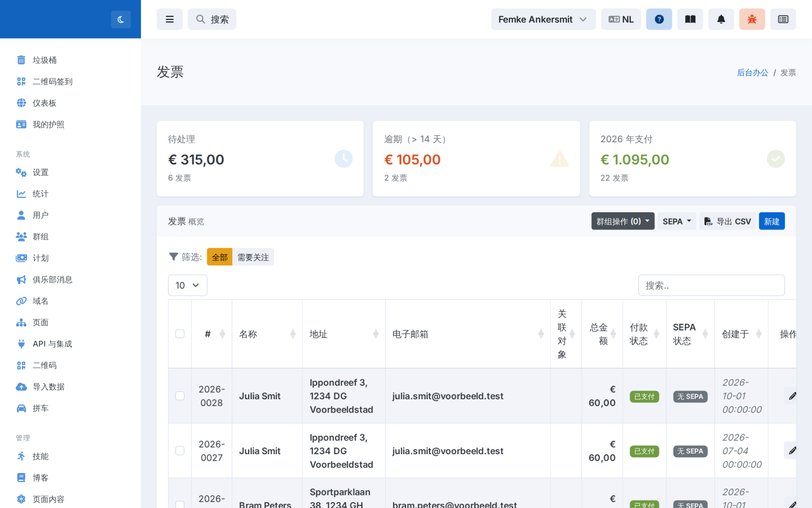Viewport: 812px width, 508px height.
Task: Edit invoice 2026-0027 with pencil icon
Action: [792, 451]
